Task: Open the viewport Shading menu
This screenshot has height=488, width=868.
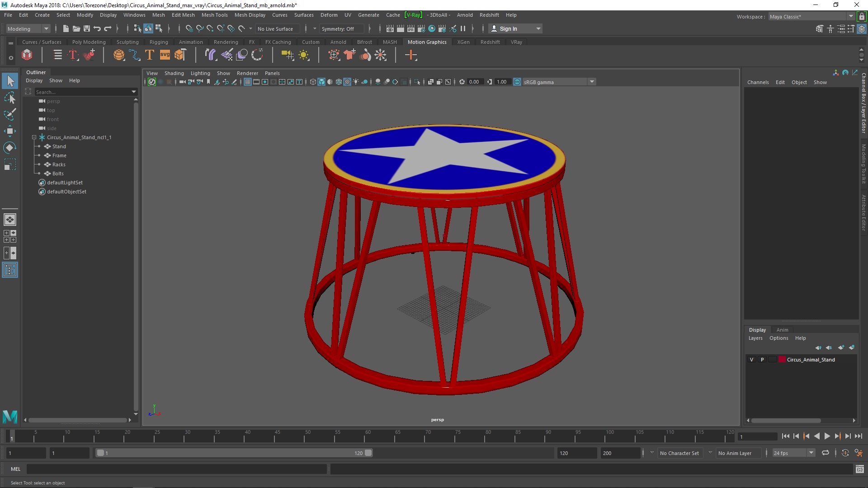Action: point(174,73)
